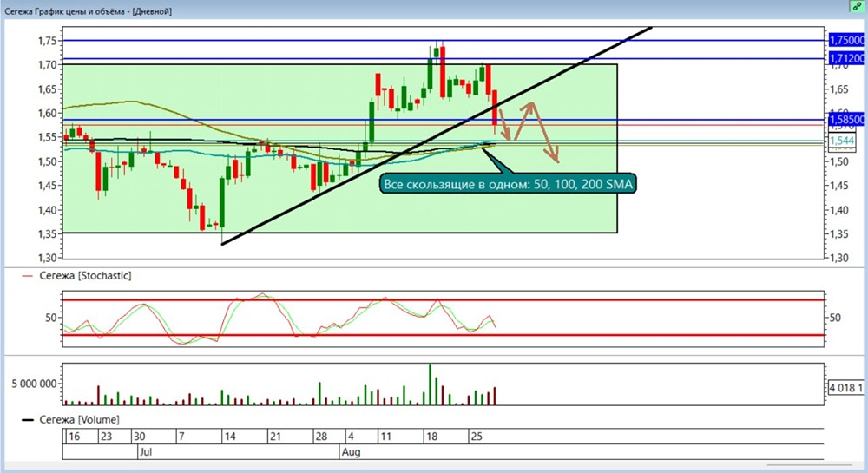The image size is (868, 473).
Task: Click the 'Jul' month label on the time axis
Action: point(146,452)
